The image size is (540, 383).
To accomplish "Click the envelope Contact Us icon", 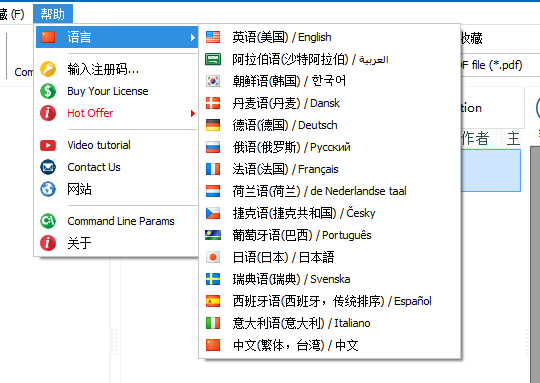I will [x=48, y=167].
